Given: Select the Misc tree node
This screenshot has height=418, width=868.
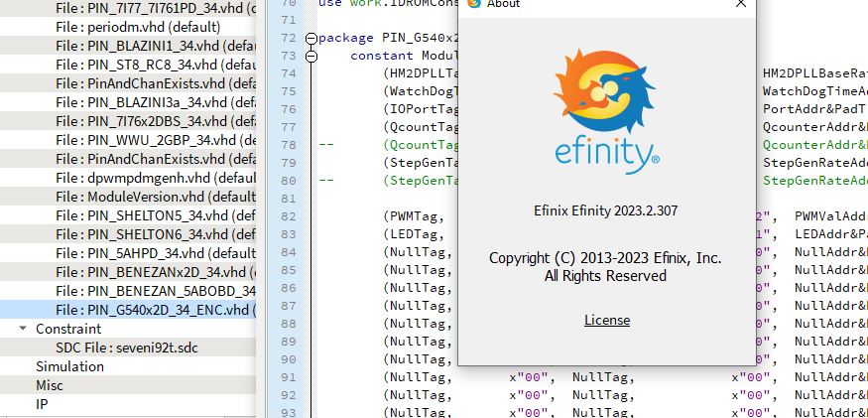Looking at the screenshot, I should [50, 385].
